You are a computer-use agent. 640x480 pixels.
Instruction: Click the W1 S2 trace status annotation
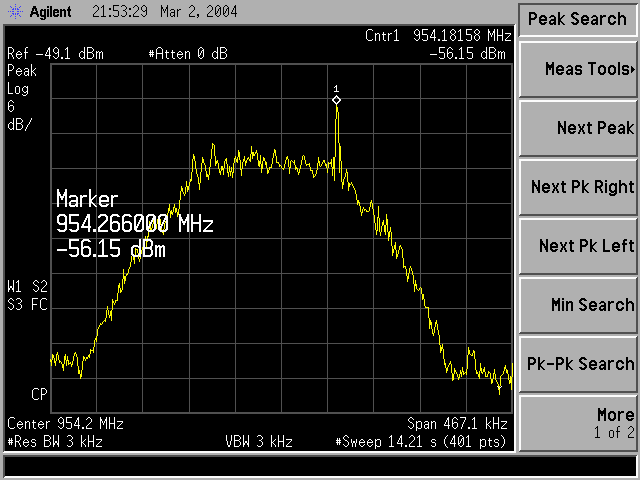tap(27, 287)
